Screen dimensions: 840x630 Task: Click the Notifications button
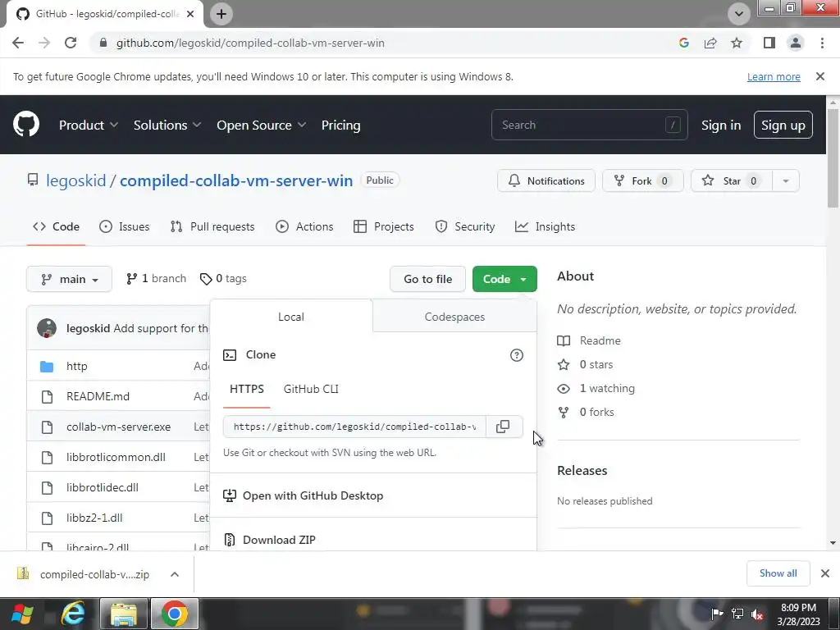click(546, 181)
